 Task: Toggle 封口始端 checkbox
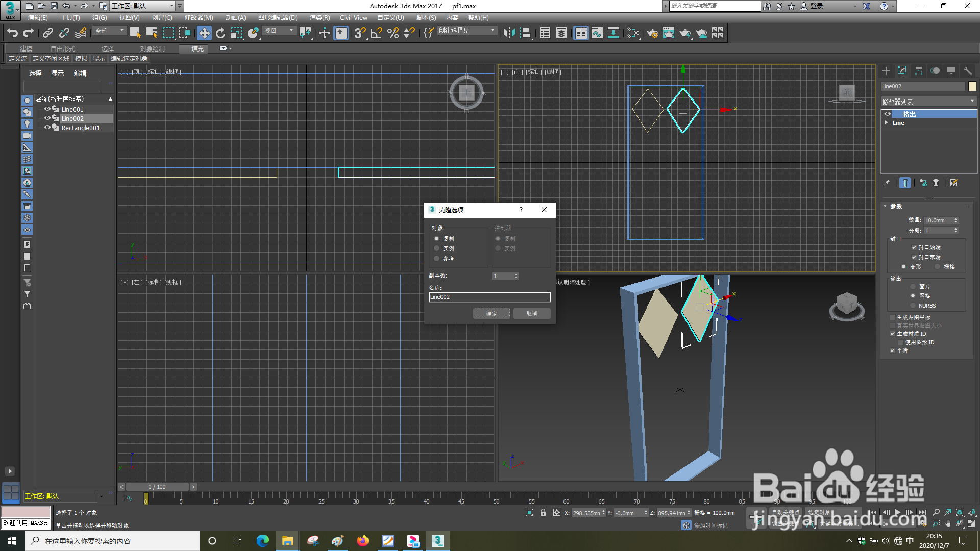[x=914, y=247]
